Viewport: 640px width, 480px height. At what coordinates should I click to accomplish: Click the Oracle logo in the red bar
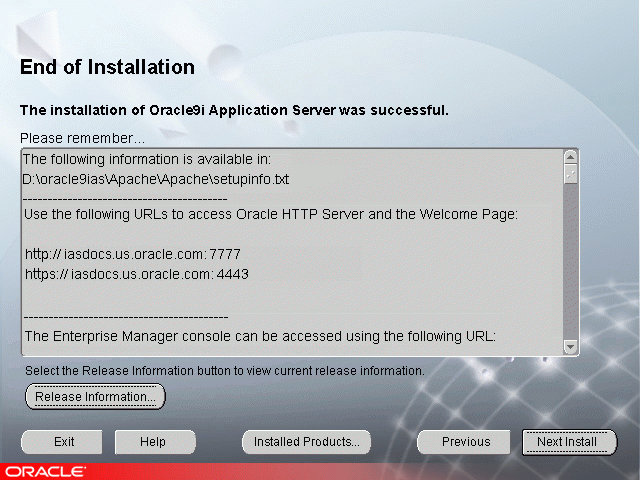(45, 472)
